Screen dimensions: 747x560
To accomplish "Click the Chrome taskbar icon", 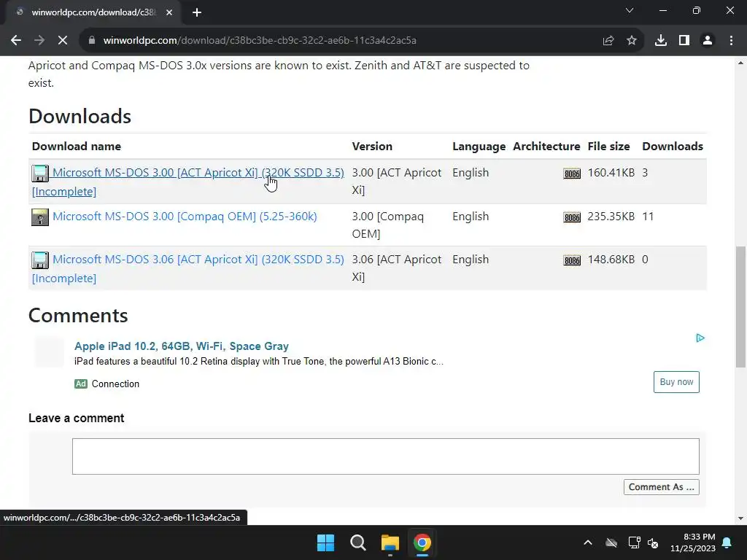I will [x=422, y=542].
